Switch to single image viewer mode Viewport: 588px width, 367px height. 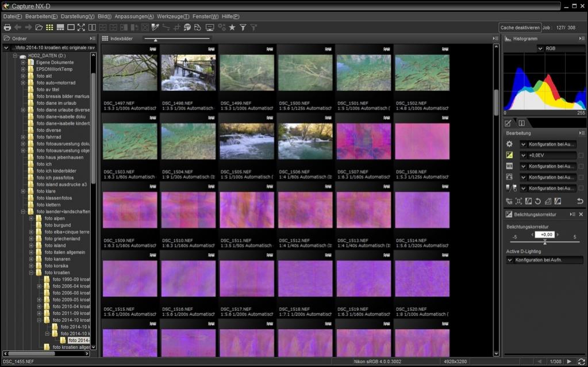[71, 28]
